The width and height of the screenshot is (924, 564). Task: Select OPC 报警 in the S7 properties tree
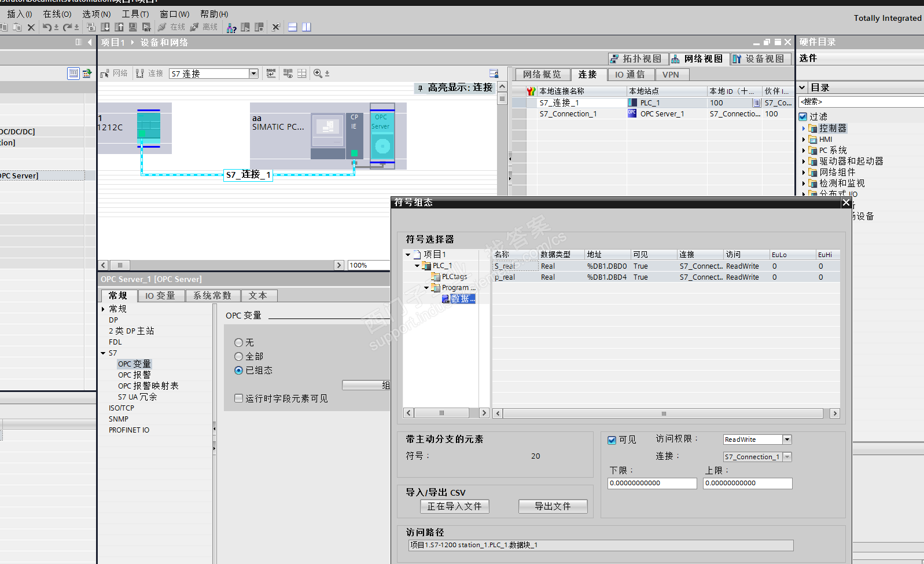134,375
